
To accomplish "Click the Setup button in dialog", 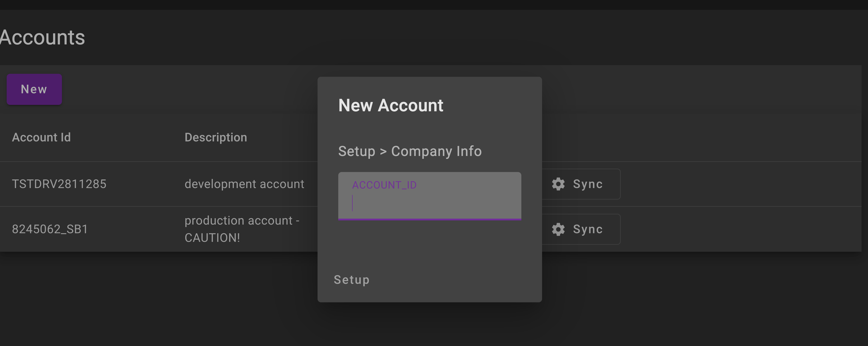I will 351,280.
